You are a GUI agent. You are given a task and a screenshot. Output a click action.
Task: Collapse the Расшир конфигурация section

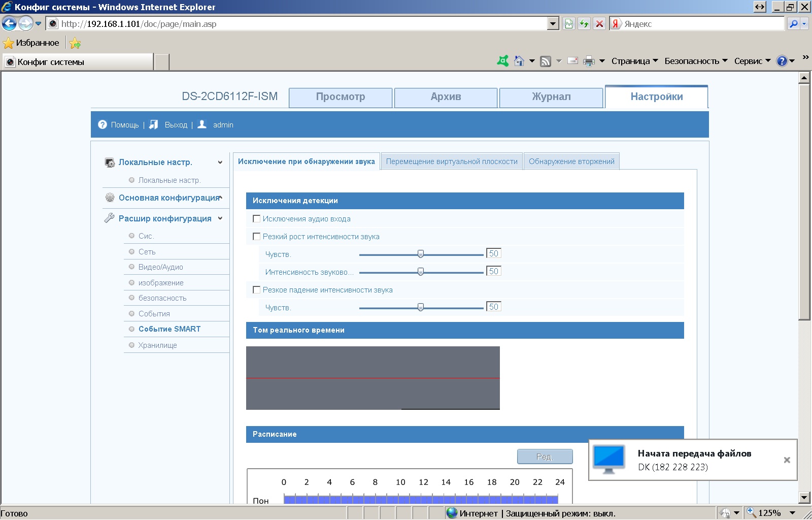(x=220, y=218)
